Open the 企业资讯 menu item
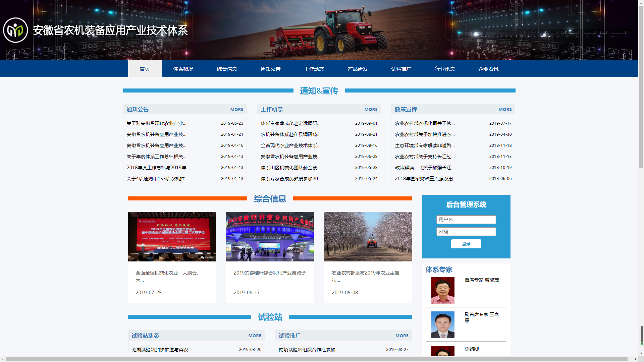Screen dimensions: 644x362 [x=488, y=69]
